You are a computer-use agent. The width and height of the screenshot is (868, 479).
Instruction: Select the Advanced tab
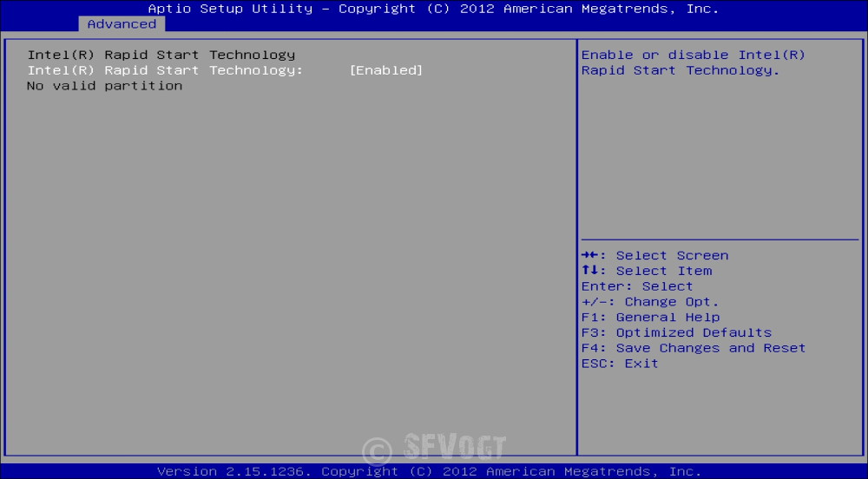122,24
